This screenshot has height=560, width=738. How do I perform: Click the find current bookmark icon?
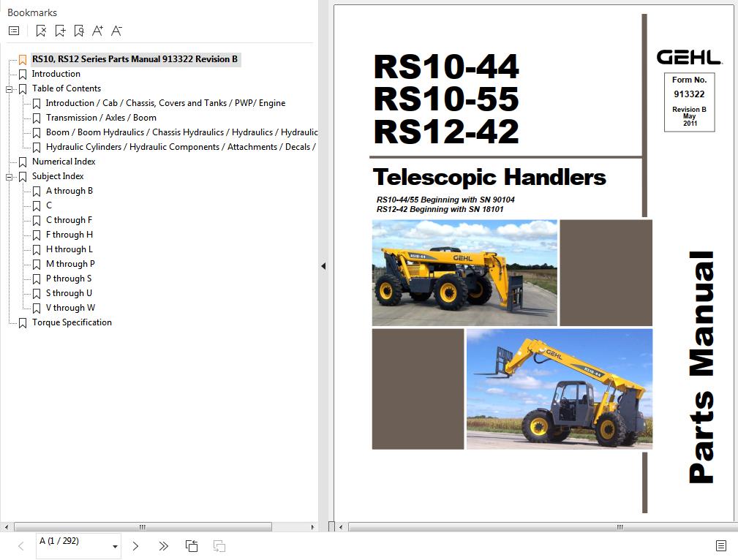point(79,31)
